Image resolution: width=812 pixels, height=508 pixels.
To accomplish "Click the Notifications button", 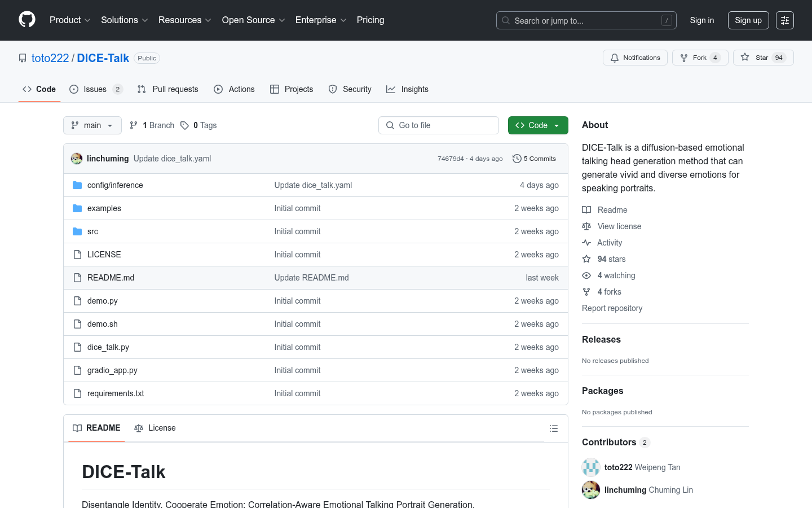I will [636, 58].
